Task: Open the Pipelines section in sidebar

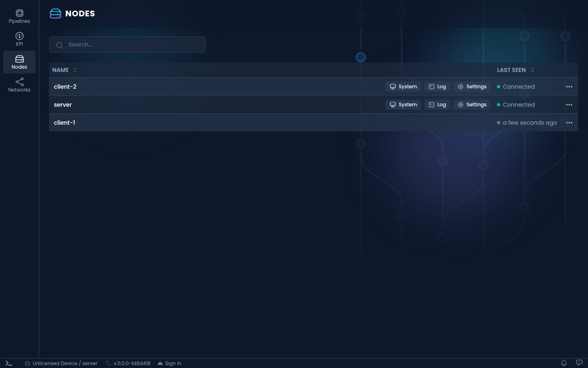Action: tap(19, 16)
